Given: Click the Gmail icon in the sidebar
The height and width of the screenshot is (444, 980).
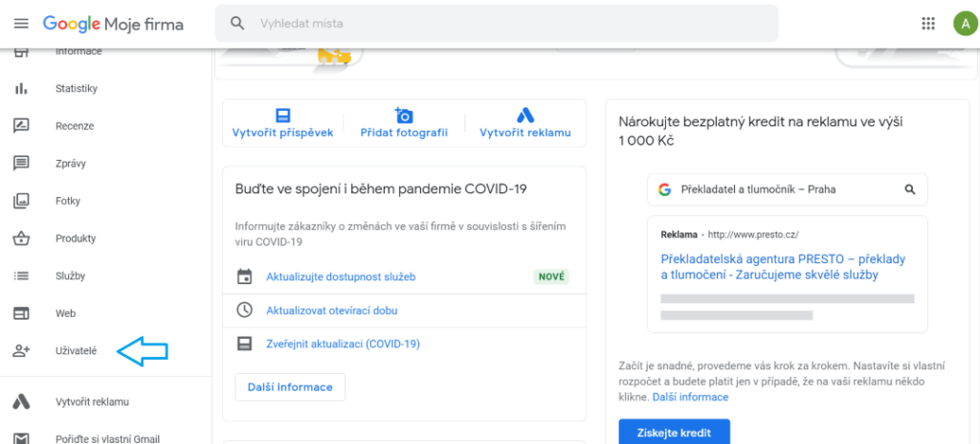Looking at the screenshot, I should 21,438.
